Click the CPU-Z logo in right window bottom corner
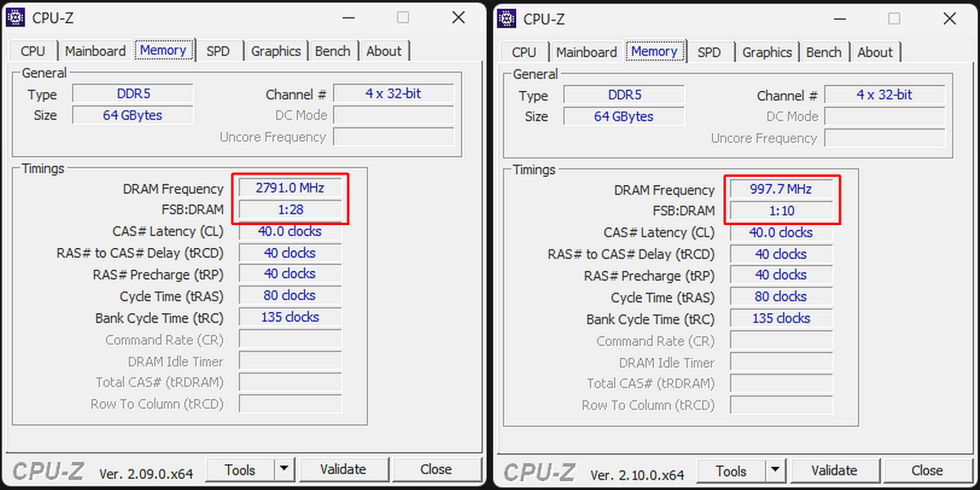980x490 pixels. click(537, 470)
